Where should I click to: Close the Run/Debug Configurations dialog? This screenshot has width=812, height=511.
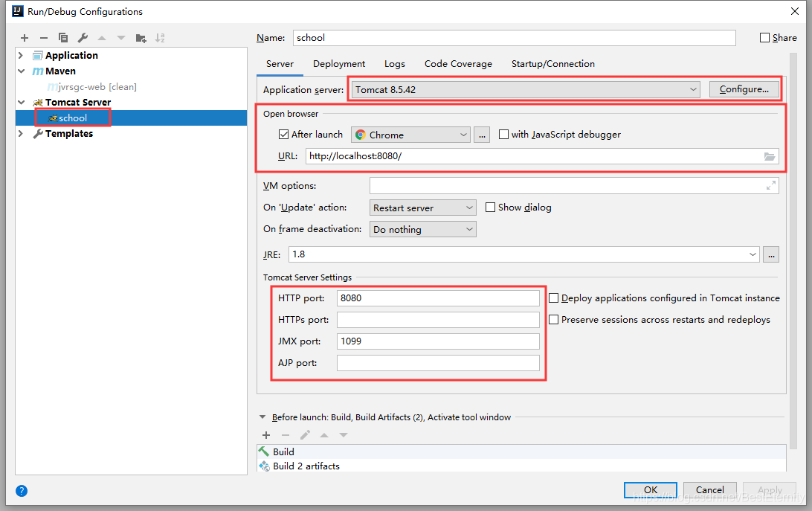[x=794, y=11]
